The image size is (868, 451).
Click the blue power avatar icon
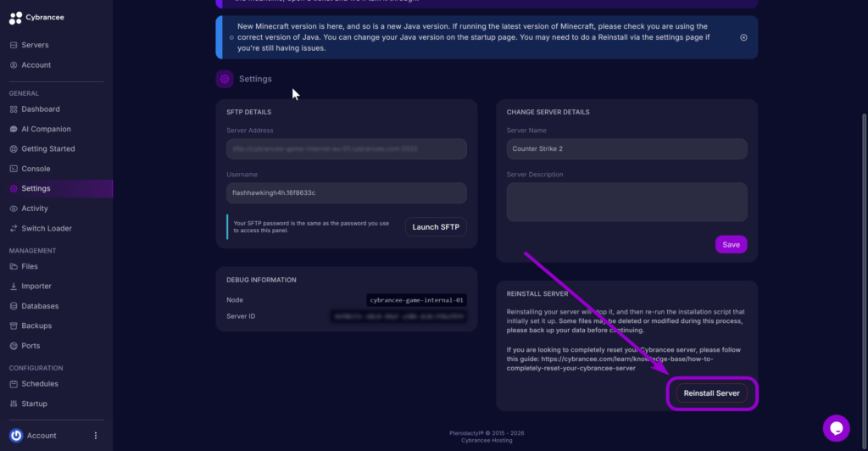click(x=16, y=436)
